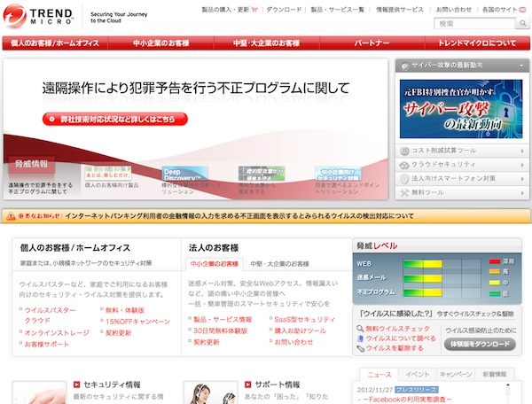This screenshot has height=404, width=532.
Task: Click the icon beside クラウドセキュリティ
Action: [404, 166]
